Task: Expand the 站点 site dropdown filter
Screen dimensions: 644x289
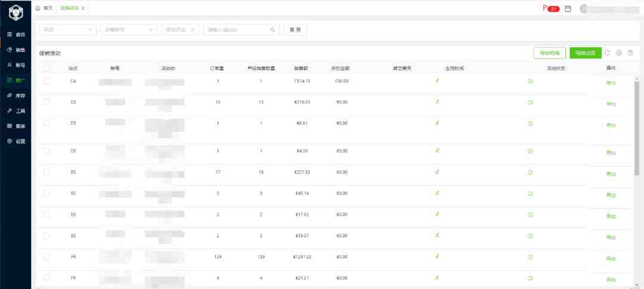Action: tap(68, 30)
